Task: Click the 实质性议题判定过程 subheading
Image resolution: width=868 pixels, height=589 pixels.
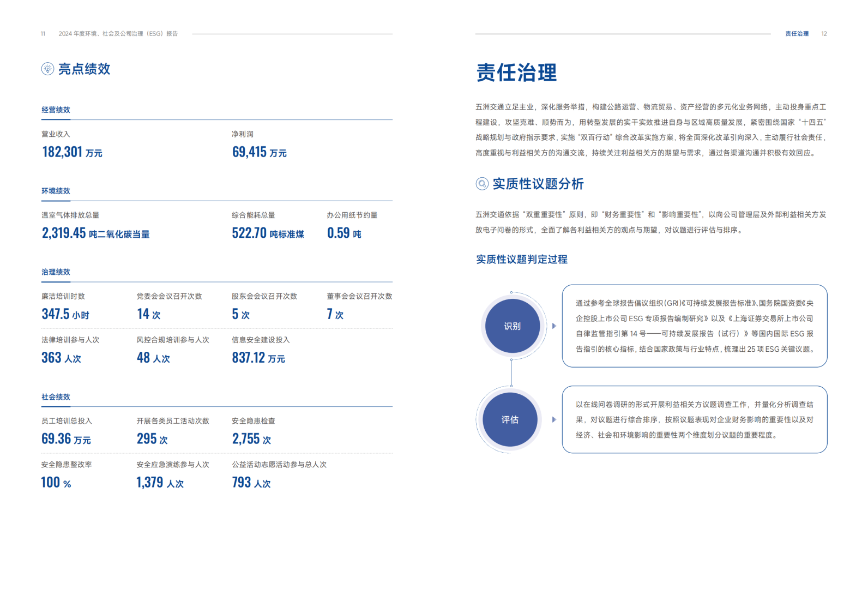Action: [522, 260]
